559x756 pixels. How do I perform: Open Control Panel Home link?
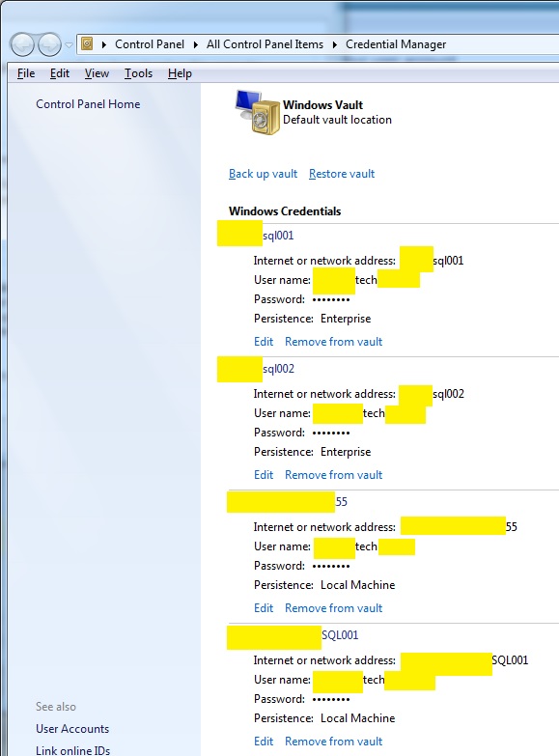(x=88, y=104)
